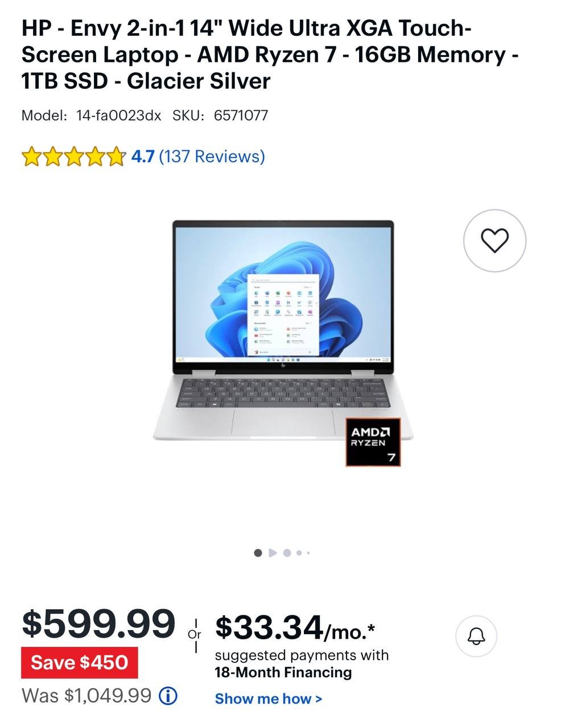Click the 4.7 rating score

tap(143, 156)
